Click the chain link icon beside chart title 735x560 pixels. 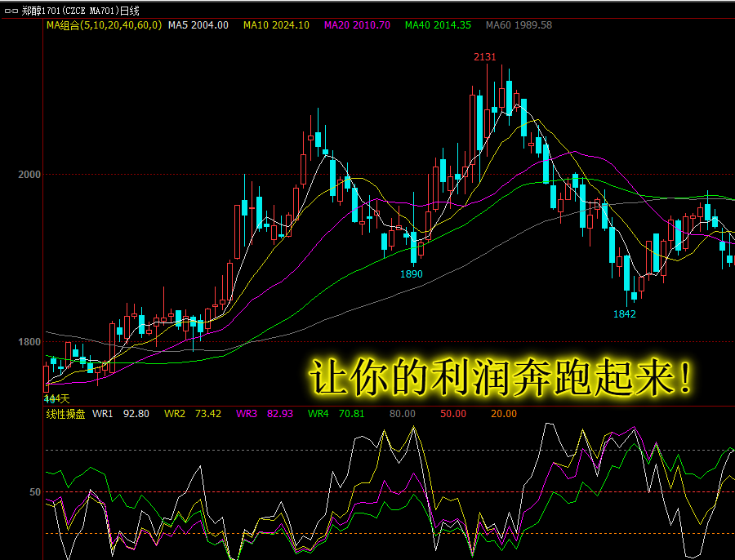coord(11,11)
